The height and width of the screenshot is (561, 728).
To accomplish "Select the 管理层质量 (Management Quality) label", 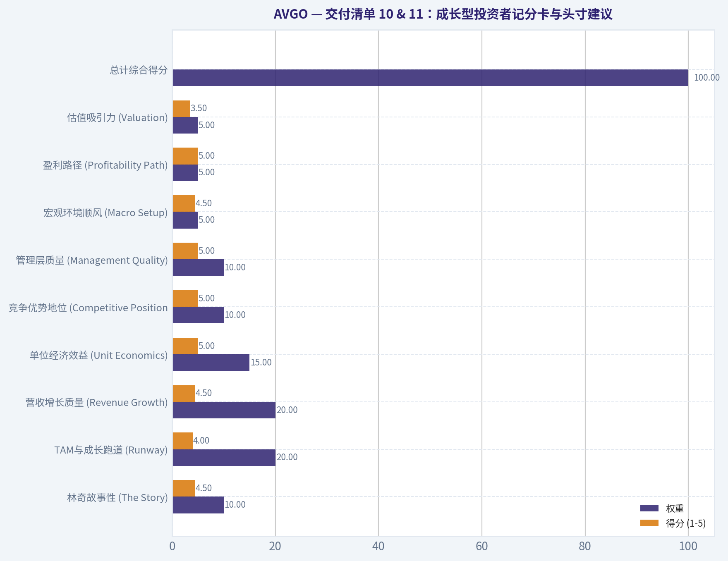I will 92,260.
